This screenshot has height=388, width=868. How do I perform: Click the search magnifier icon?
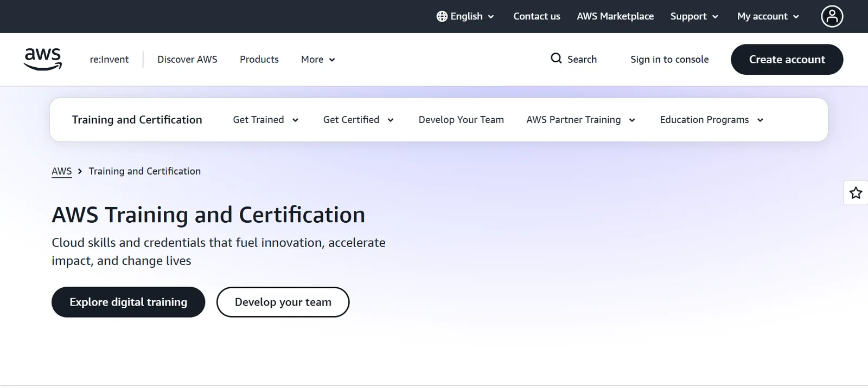pyautogui.click(x=556, y=59)
